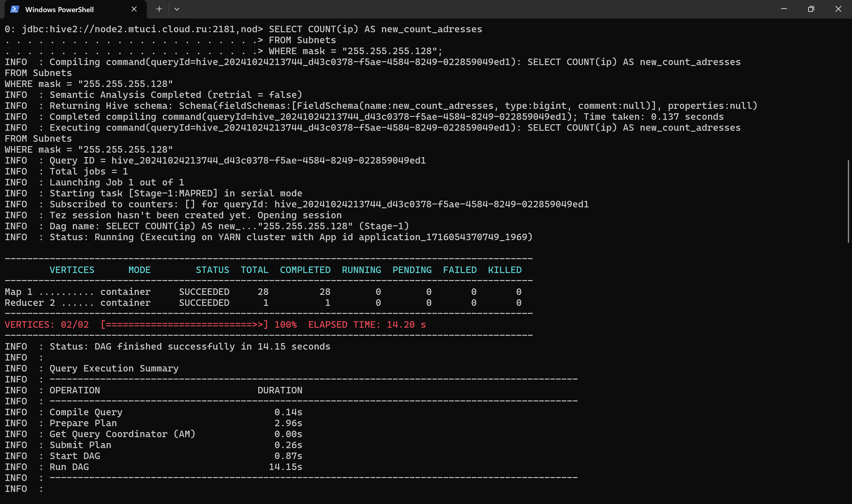Click the 'Reducer 2' vertex row label

pos(30,303)
